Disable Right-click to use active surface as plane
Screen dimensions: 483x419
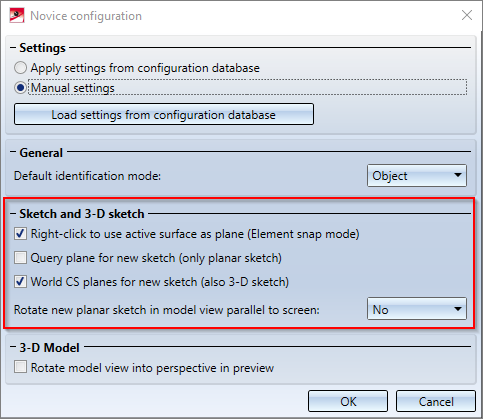[20, 234]
